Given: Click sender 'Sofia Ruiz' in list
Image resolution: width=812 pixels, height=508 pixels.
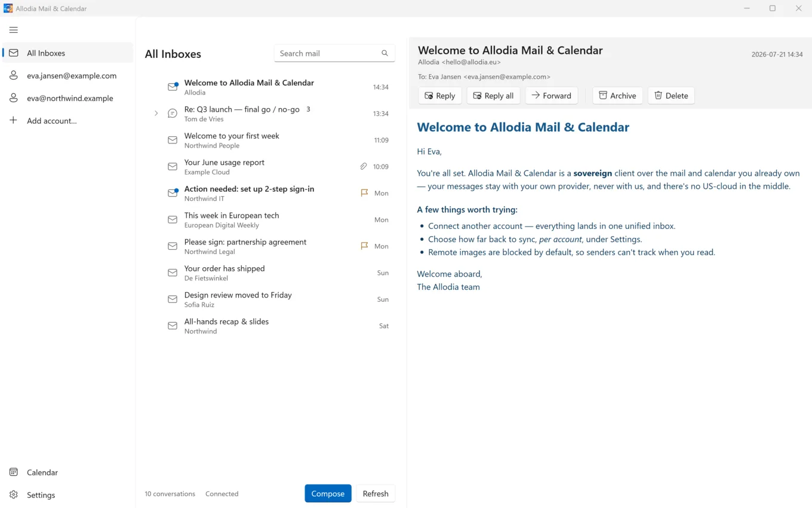Looking at the screenshot, I should point(199,305).
